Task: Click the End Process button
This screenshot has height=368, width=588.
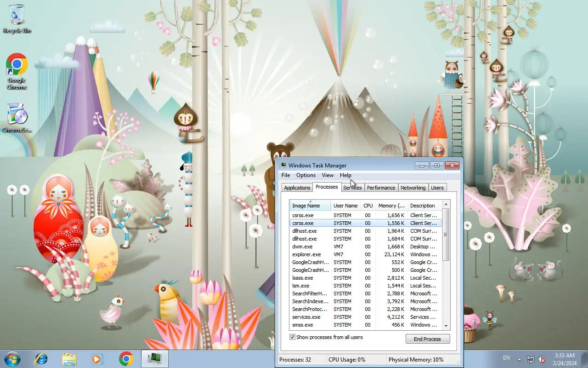Action: (427, 339)
